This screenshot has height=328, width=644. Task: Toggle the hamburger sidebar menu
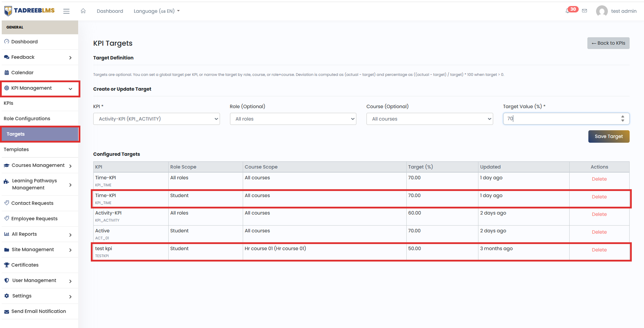click(x=66, y=11)
